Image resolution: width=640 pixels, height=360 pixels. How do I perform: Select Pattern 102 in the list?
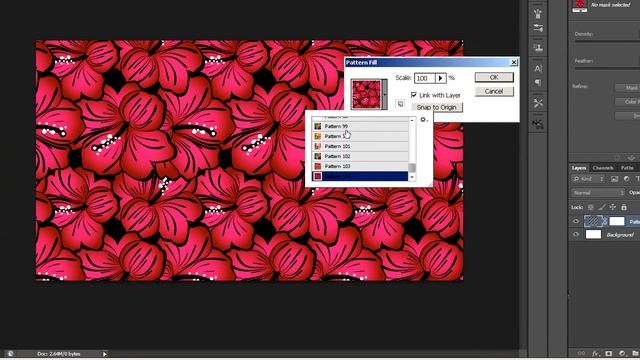tap(360, 156)
